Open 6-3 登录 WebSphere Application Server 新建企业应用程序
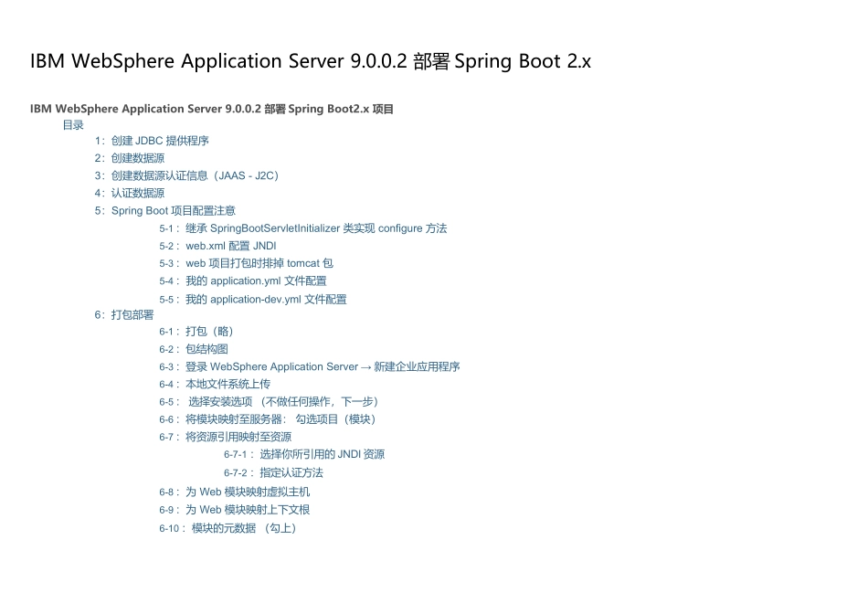 pyautogui.click(x=310, y=367)
